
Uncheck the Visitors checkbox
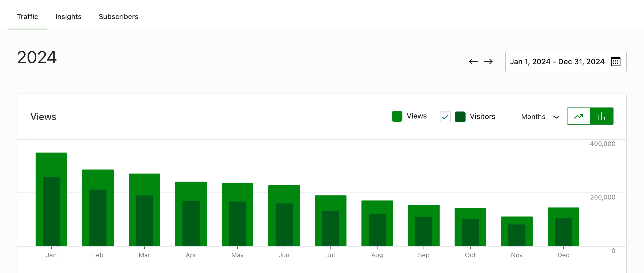pyautogui.click(x=445, y=117)
